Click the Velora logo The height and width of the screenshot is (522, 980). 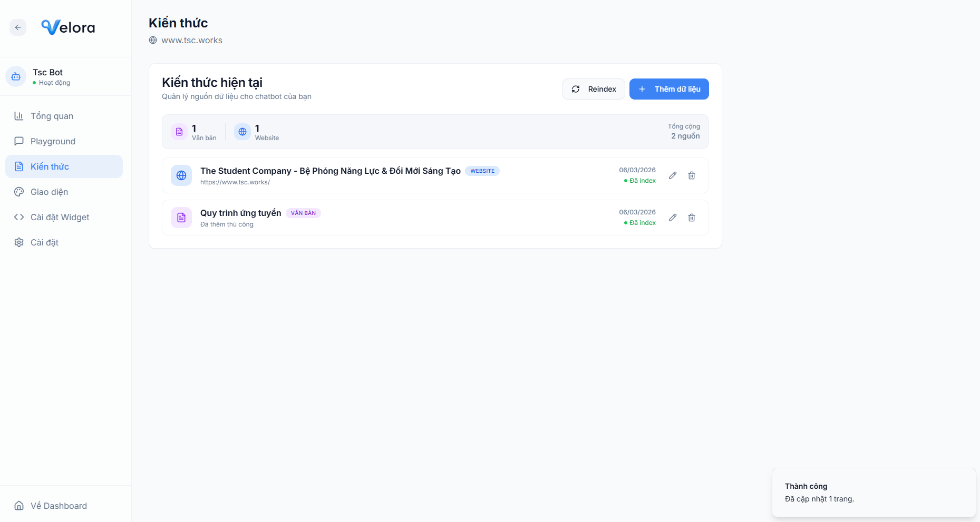coord(68,27)
